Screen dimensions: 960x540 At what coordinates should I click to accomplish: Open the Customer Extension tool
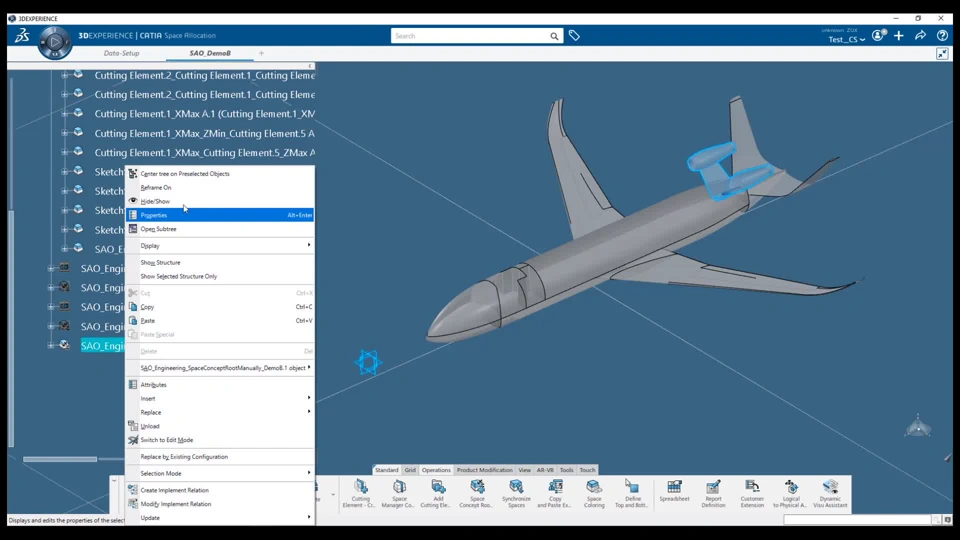pyautogui.click(x=752, y=493)
